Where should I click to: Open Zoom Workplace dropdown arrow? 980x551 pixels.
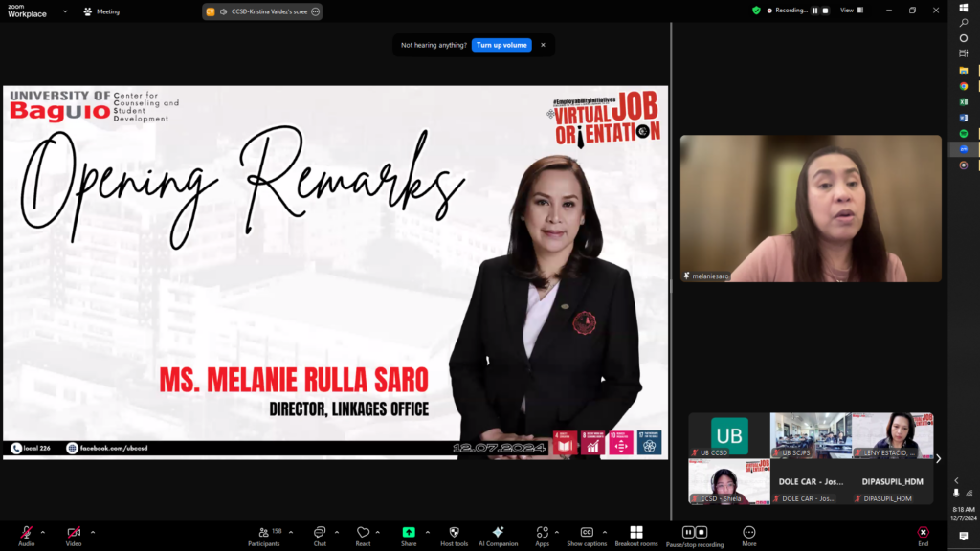65,11
